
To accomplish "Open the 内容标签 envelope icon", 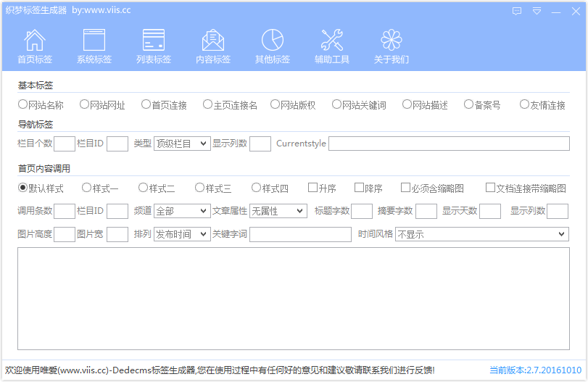I will click(x=213, y=41).
